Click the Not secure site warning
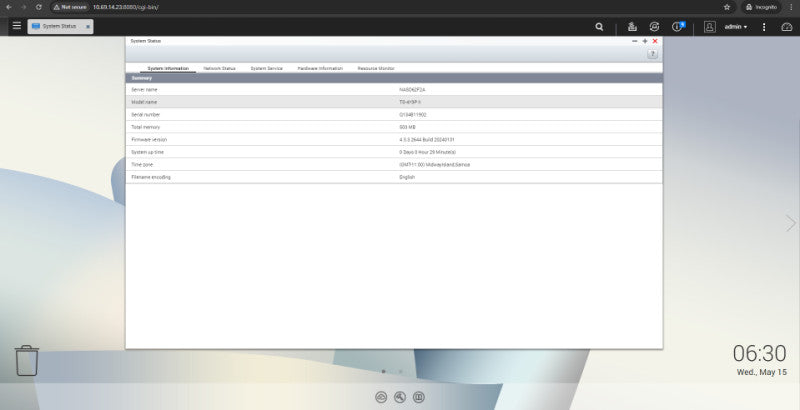The image size is (800, 410). coord(70,8)
